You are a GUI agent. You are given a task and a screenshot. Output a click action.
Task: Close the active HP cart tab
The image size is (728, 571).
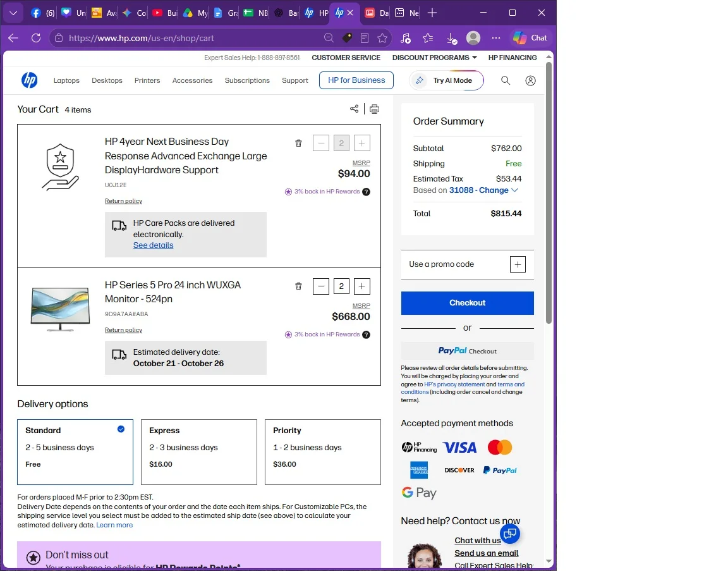tap(350, 13)
